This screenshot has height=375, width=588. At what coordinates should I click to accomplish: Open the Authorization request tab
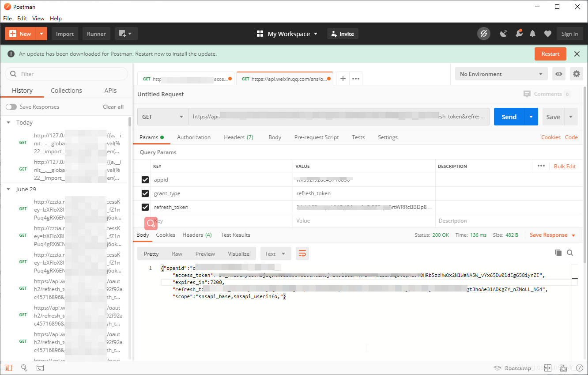pos(194,137)
